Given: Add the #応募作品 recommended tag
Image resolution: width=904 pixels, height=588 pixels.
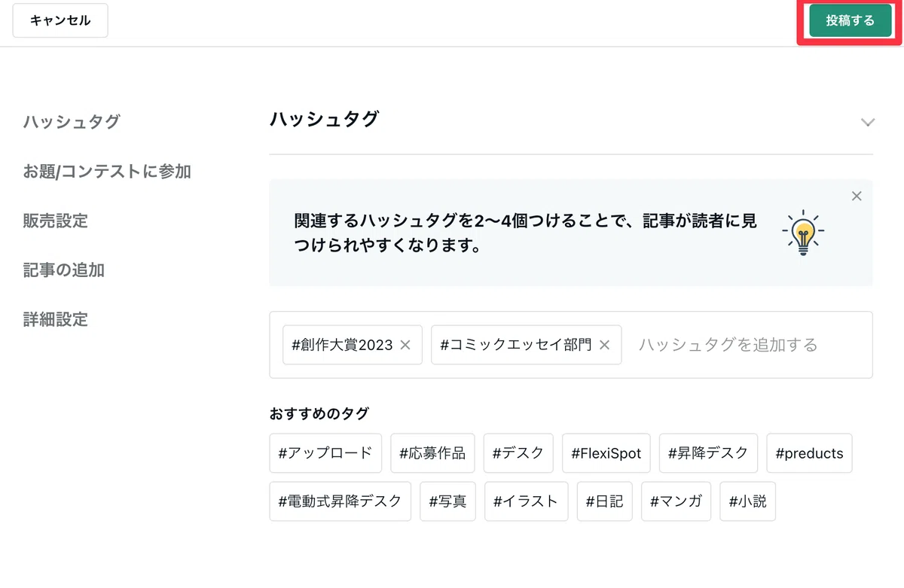Looking at the screenshot, I should 432,453.
